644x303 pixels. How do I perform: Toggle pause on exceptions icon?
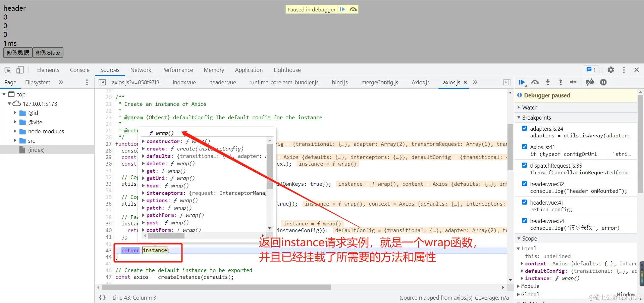603,82
